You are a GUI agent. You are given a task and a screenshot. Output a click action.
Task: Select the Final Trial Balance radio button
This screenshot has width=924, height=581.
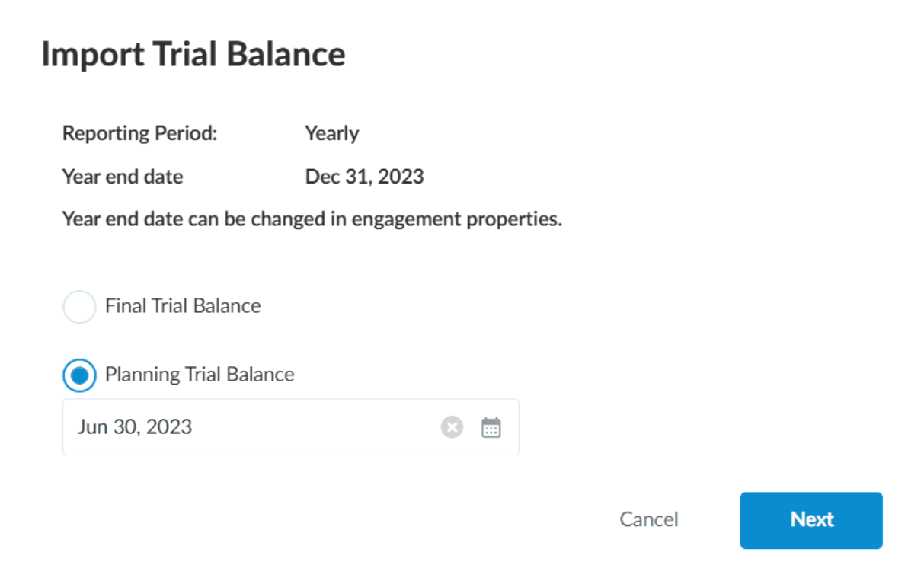pos(79,306)
